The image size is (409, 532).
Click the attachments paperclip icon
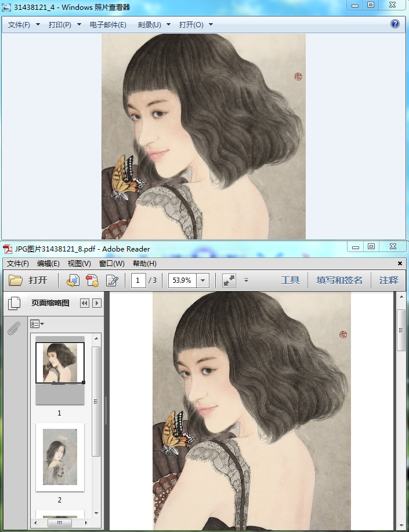tap(14, 328)
